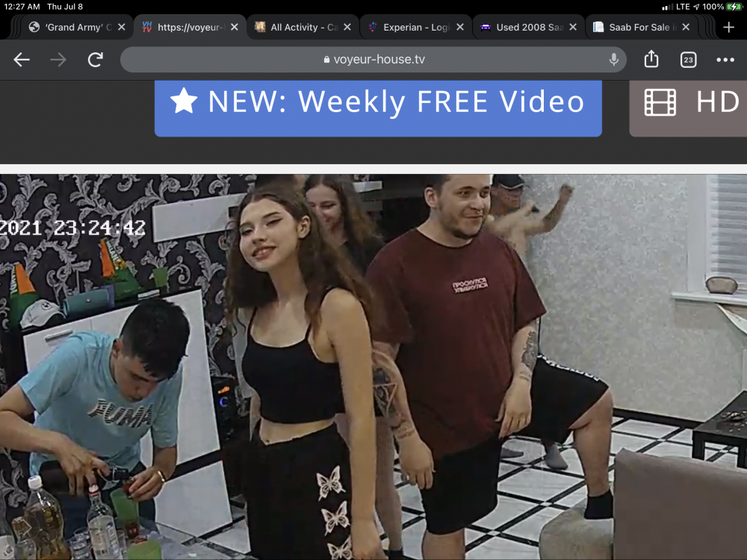Switch to the Saab For Sale tab
Viewport: 747px width, 560px height.
click(x=634, y=27)
